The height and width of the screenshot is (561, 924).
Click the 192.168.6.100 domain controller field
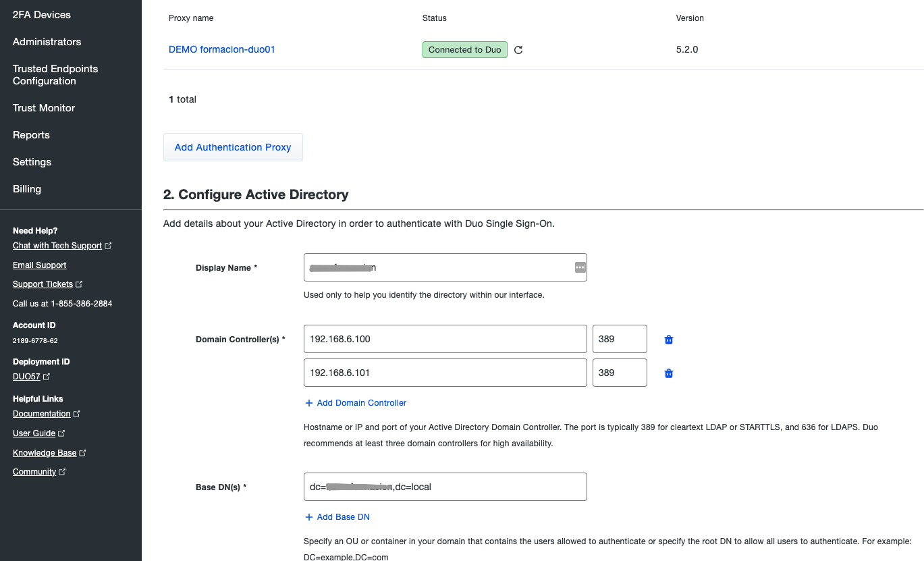point(445,339)
